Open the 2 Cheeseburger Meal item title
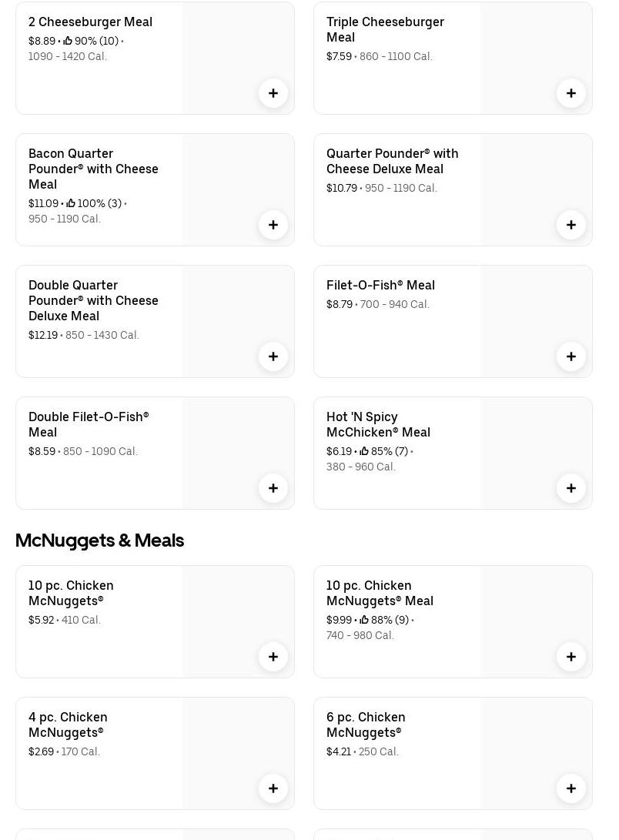Viewport: 619px width, 840px height. [90, 22]
